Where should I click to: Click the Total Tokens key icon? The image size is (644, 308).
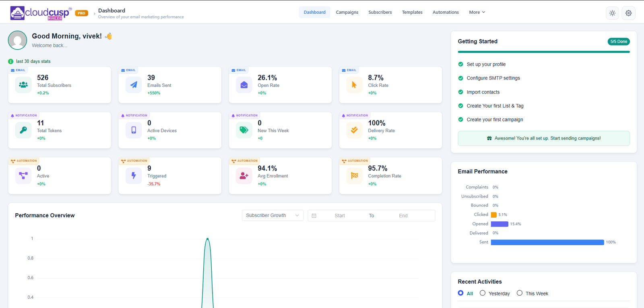click(x=23, y=130)
